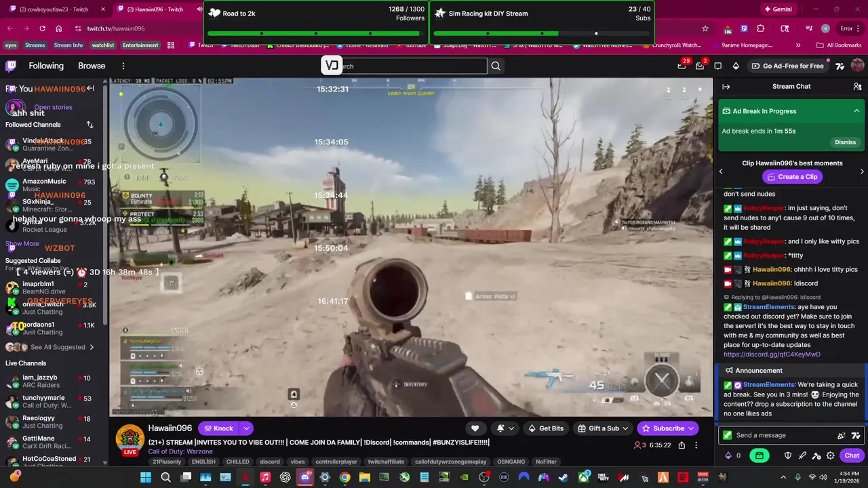
Task: Click the Knock button
Action: [x=219, y=428]
